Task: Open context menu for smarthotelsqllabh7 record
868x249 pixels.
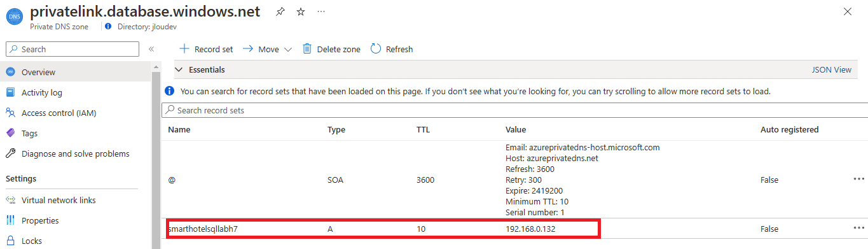Action: [858, 228]
